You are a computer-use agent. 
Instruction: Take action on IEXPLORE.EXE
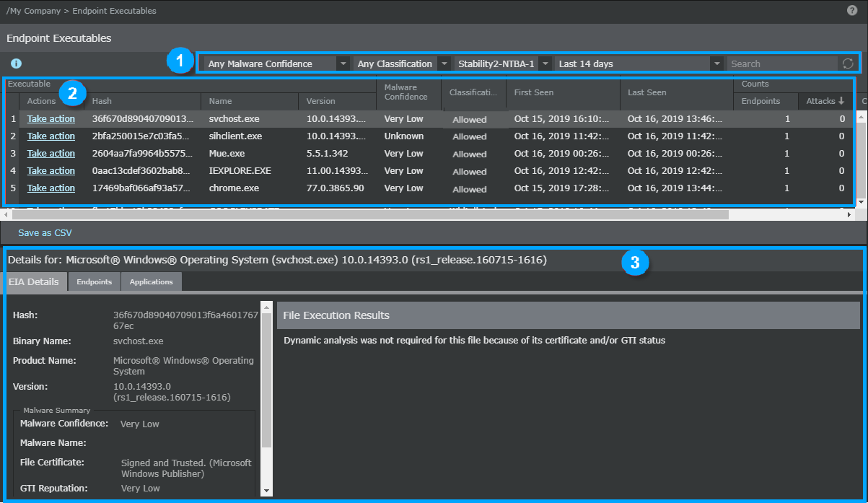[51, 170]
